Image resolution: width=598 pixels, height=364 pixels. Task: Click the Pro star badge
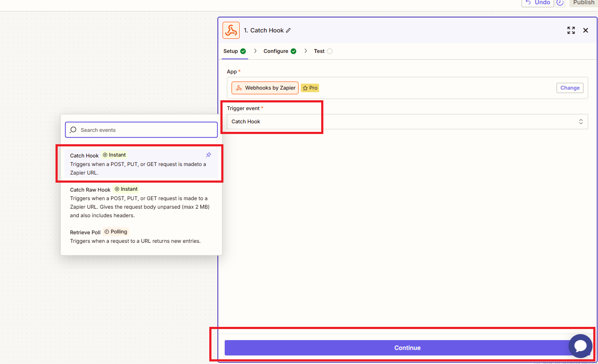(x=310, y=88)
